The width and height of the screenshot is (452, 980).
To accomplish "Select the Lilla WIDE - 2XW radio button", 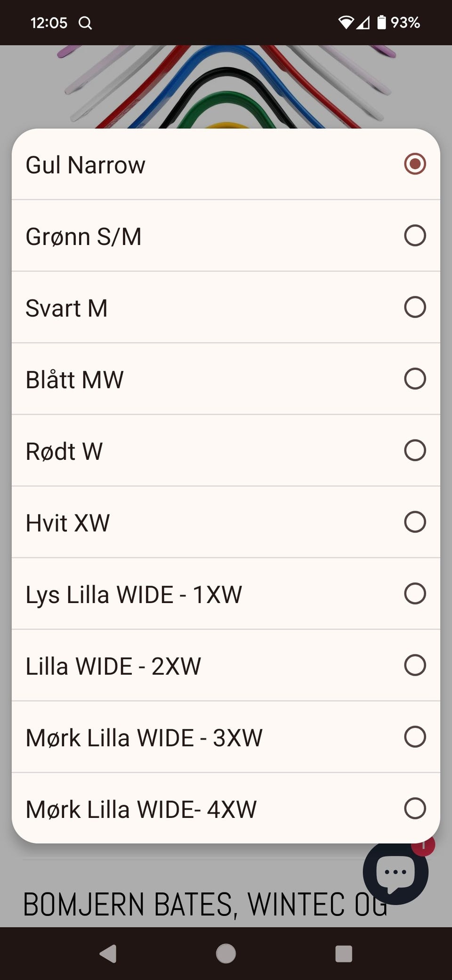I will click(415, 665).
